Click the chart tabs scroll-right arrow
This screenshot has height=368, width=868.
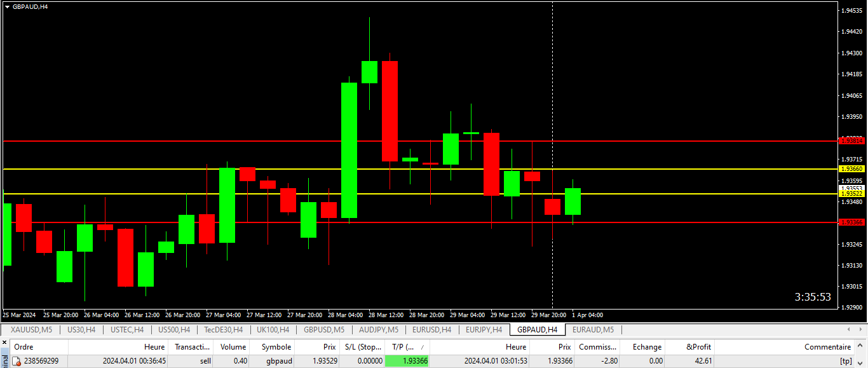tap(861, 329)
